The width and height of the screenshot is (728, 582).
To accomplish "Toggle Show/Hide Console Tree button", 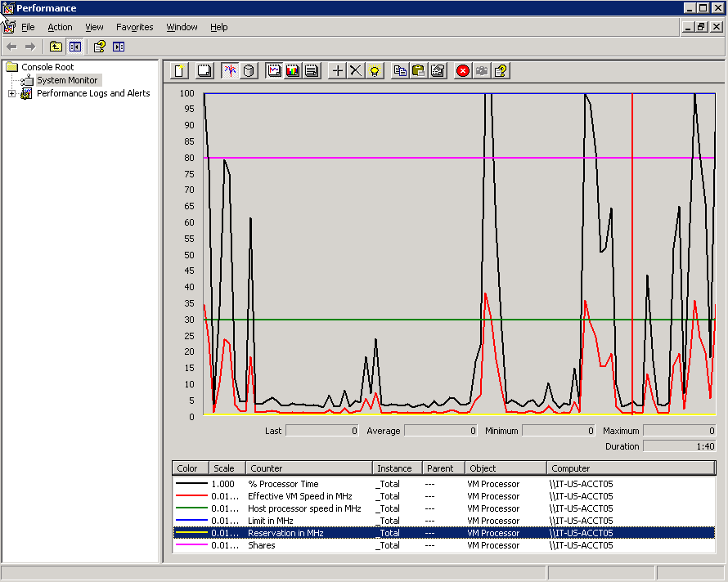I will 74,47.
